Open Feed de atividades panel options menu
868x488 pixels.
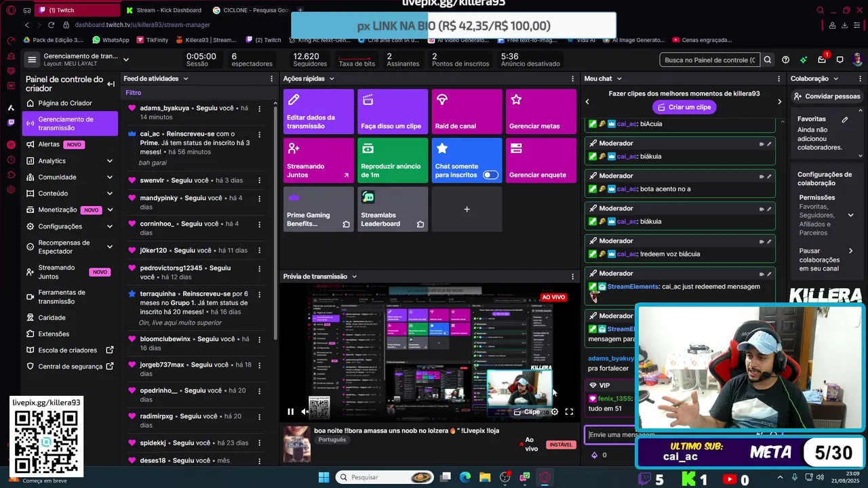point(271,79)
